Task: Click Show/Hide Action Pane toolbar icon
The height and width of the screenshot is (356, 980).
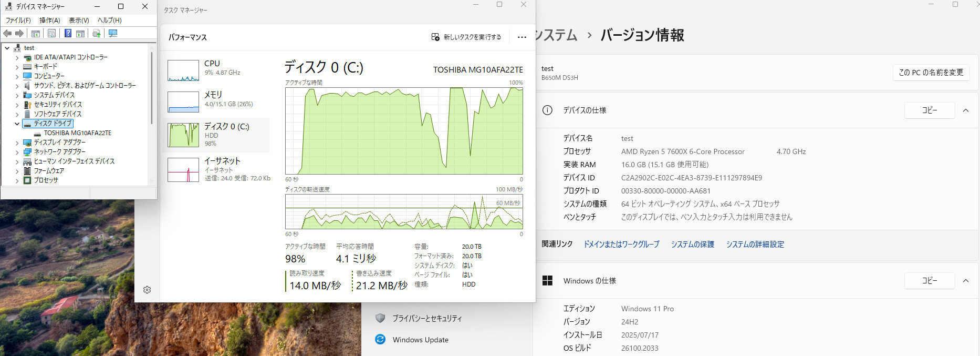Action: coord(80,34)
